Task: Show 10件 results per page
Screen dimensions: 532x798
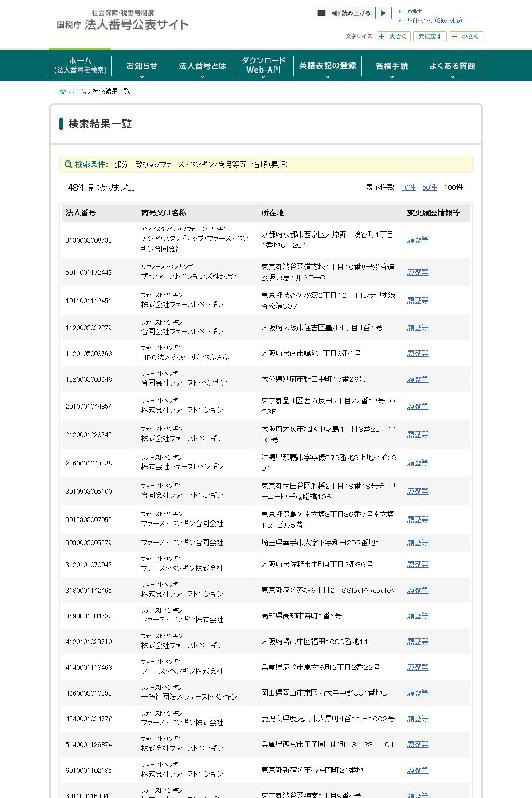Action: pyautogui.click(x=408, y=187)
